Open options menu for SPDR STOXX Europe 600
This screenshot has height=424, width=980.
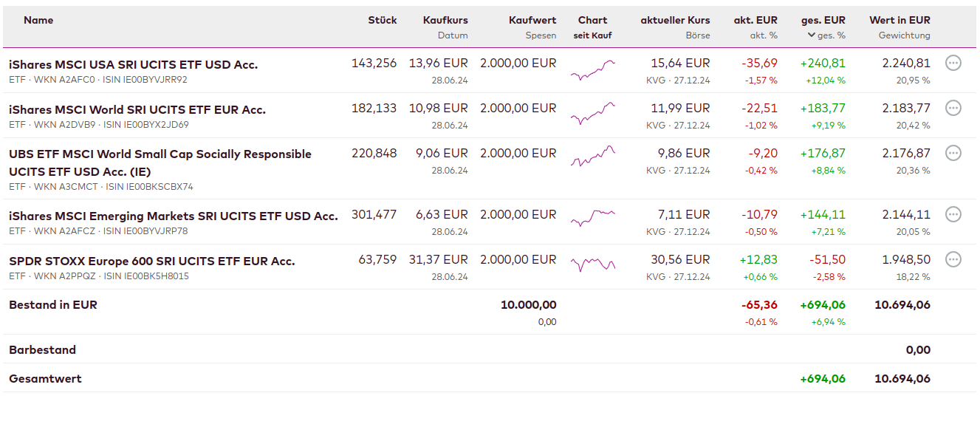point(953,260)
